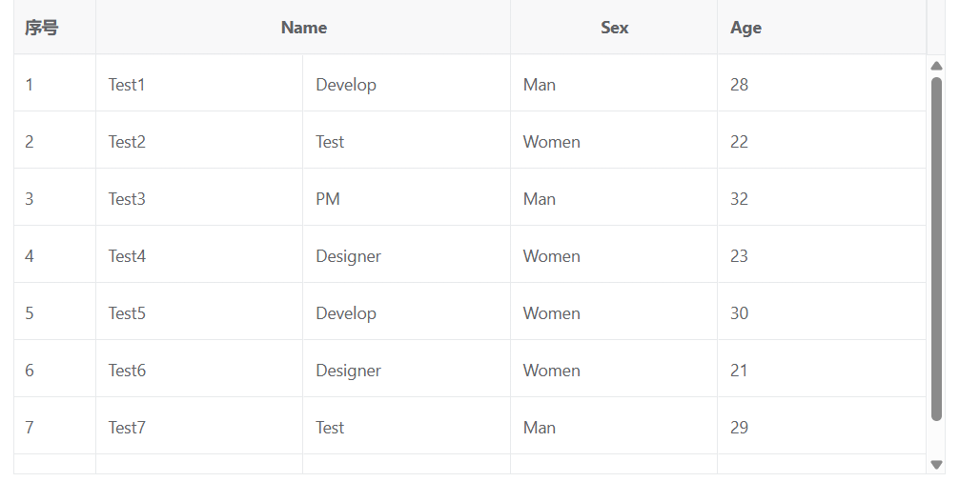Viewport: 980px width, 502px height.
Task: Click the 序号 column header
Action: tap(42, 28)
